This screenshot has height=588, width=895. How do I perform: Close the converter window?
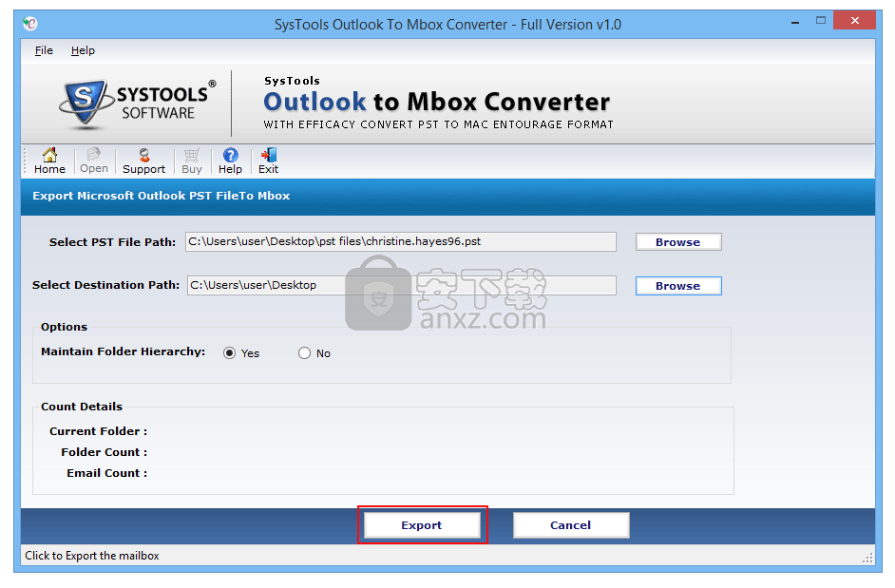(854, 21)
